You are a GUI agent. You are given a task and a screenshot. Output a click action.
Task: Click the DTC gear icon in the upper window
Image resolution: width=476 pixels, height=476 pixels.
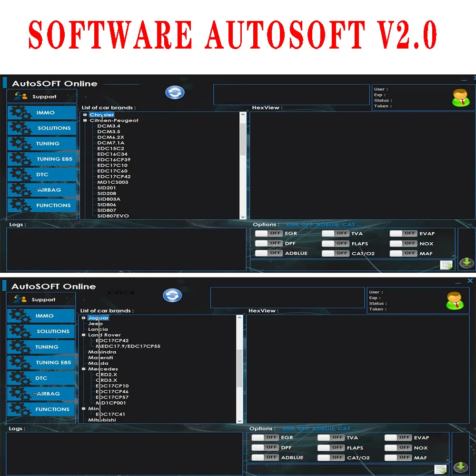point(20,175)
